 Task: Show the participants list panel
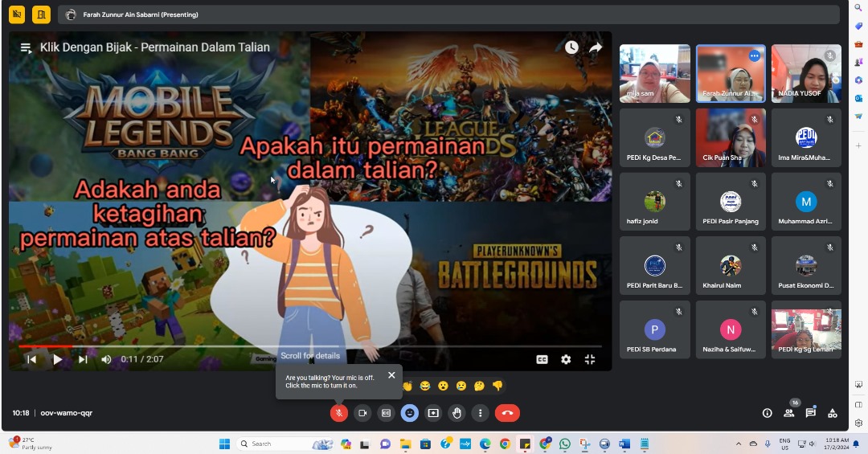click(789, 413)
